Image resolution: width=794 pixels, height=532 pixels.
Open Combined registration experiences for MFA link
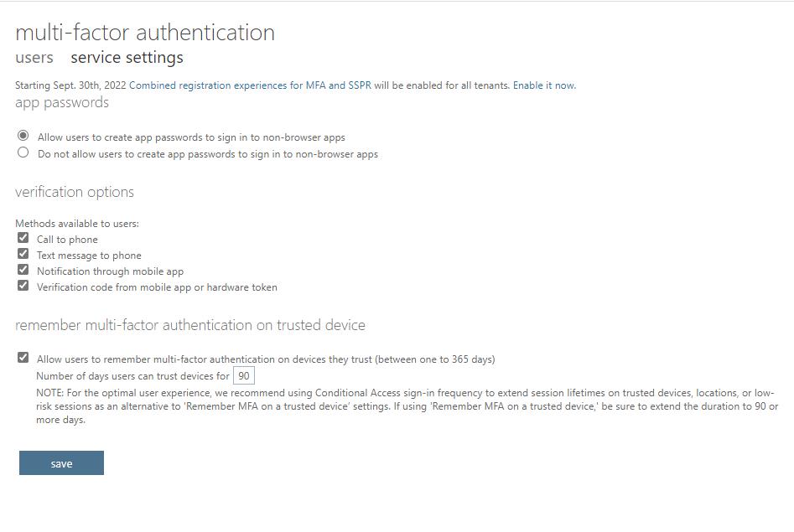pyautogui.click(x=250, y=85)
